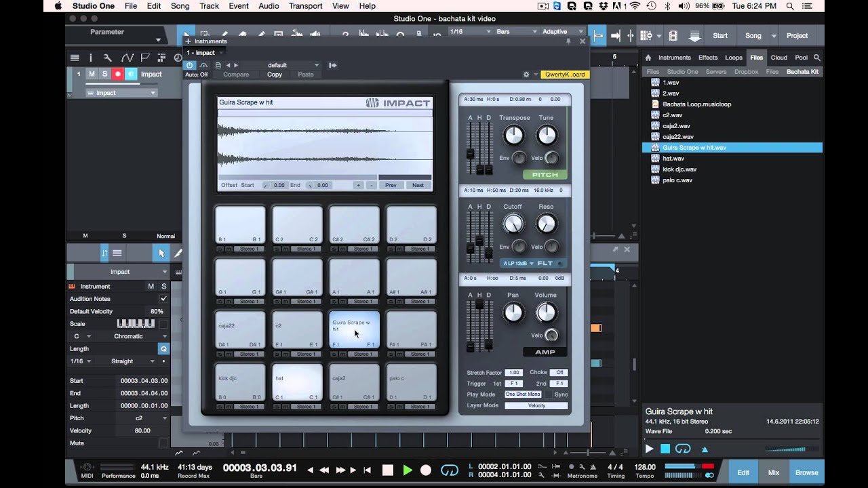This screenshot has height=488, width=868.
Task: Toggle the Mute checkbox for selected note
Action: [x=163, y=443]
